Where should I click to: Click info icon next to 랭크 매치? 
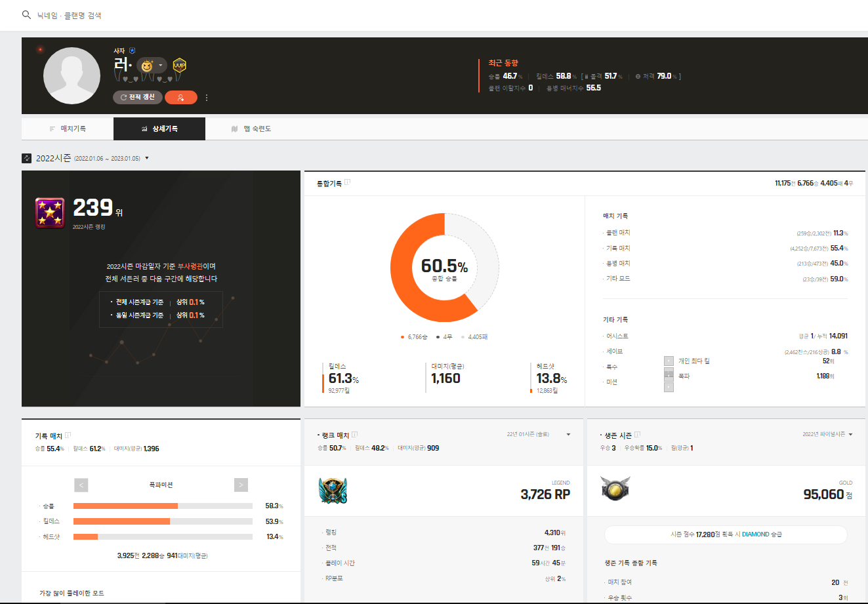pyautogui.click(x=355, y=435)
